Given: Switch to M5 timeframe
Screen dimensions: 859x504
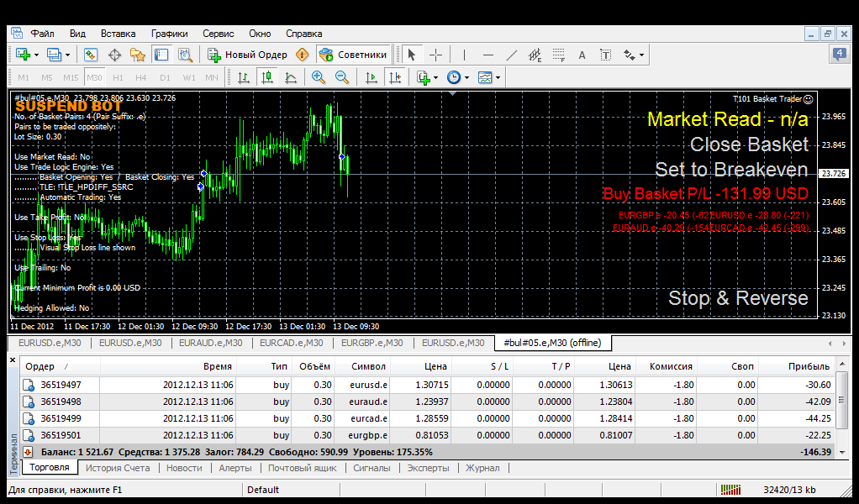Looking at the screenshot, I should (x=46, y=78).
